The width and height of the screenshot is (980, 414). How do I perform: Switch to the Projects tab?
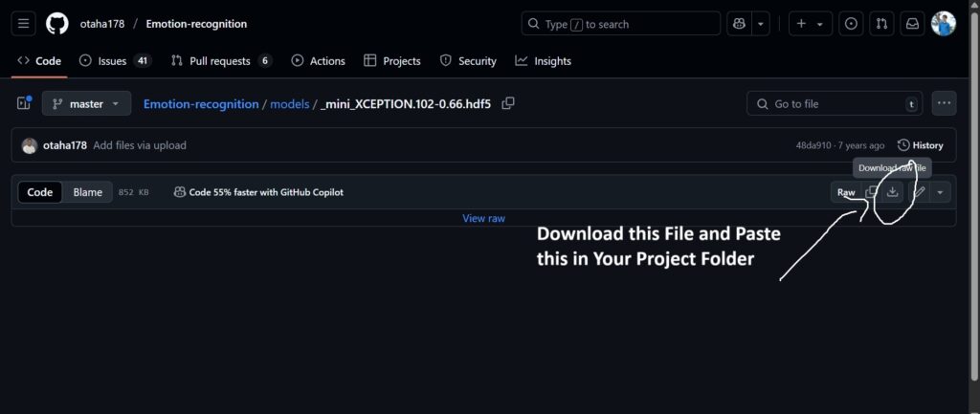[x=391, y=60]
